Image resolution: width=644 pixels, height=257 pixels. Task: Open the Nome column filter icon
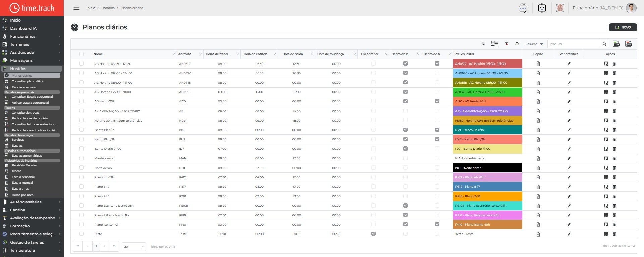[x=174, y=54]
